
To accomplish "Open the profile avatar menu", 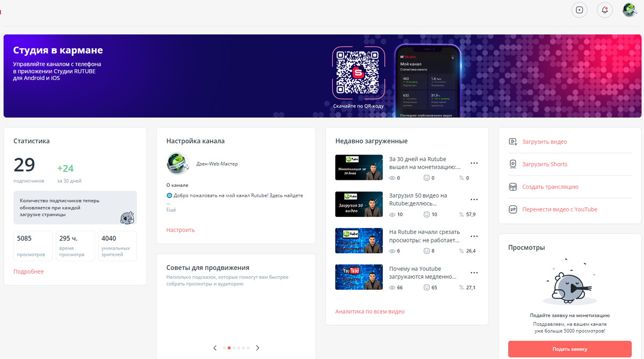I will (x=630, y=10).
